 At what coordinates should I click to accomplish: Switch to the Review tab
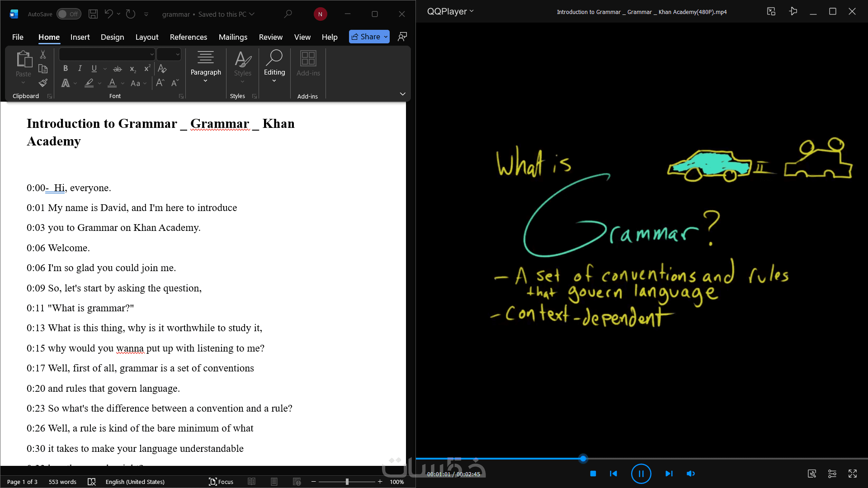[x=271, y=37]
